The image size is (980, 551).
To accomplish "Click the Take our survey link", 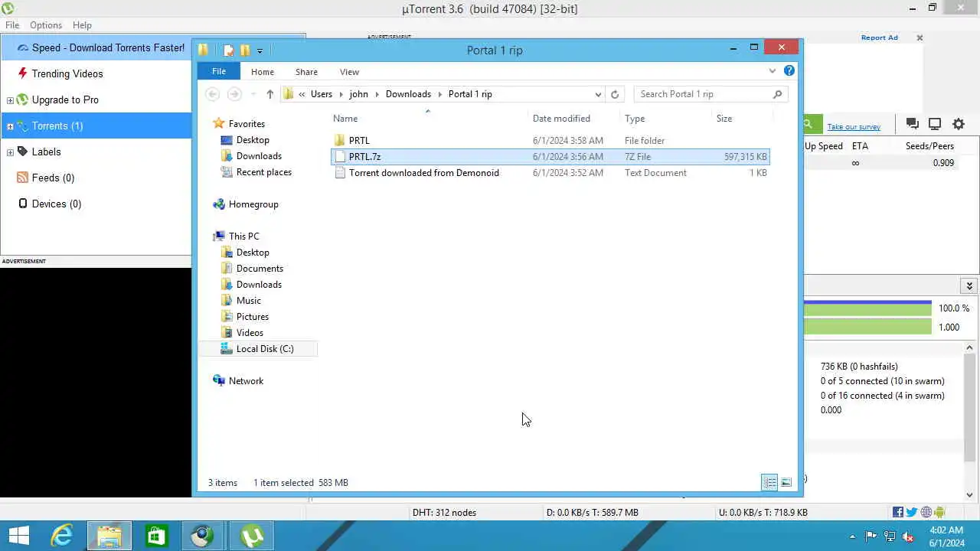I will [854, 127].
